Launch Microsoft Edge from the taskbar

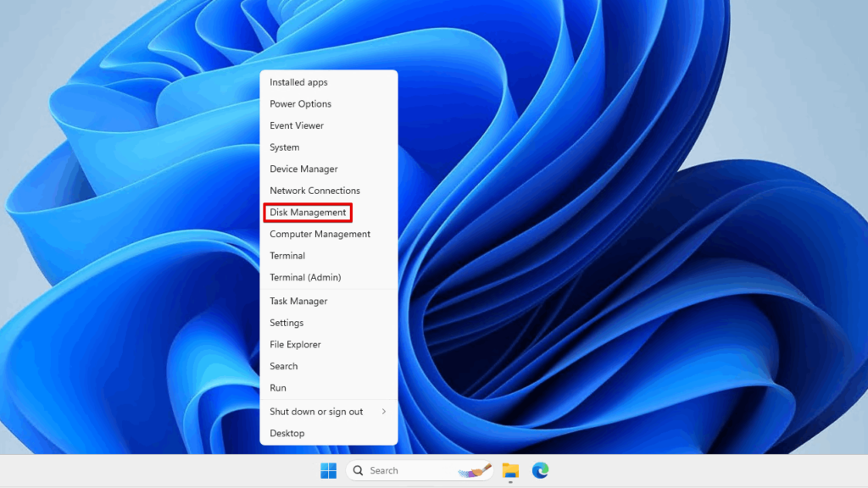pyautogui.click(x=540, y=470)
